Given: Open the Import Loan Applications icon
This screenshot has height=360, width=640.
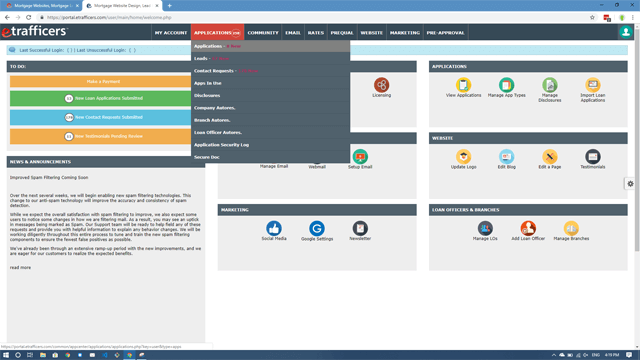Looking at the screenshot, I should (x=593, y=85).
